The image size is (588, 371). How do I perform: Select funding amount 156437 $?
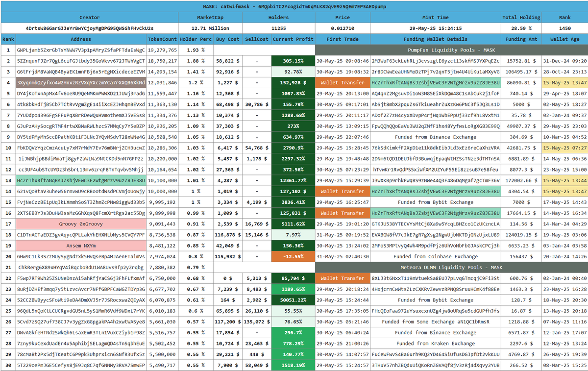pos(521,256)
